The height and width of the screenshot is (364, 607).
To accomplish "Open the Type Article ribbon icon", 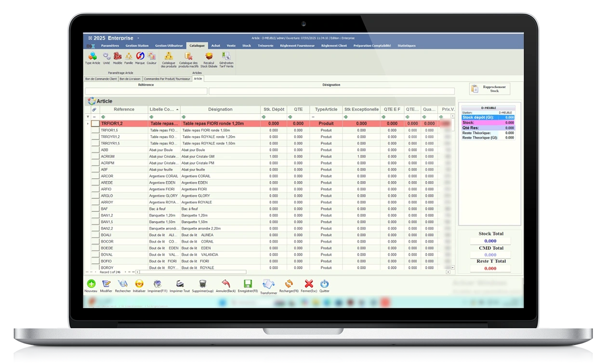I will [x=92, y=57].
